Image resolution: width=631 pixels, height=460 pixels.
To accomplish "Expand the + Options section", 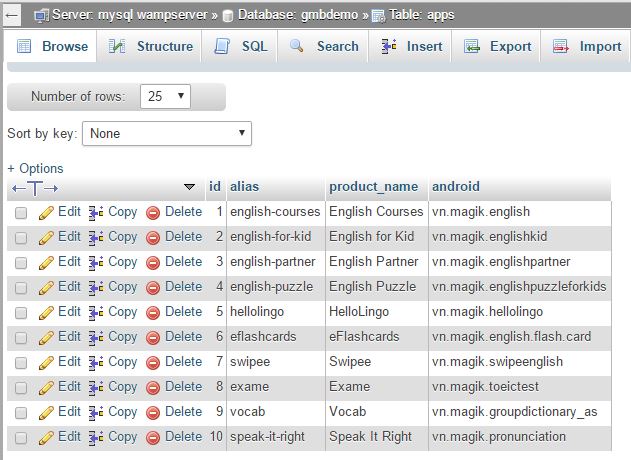I will click(35, 168).
